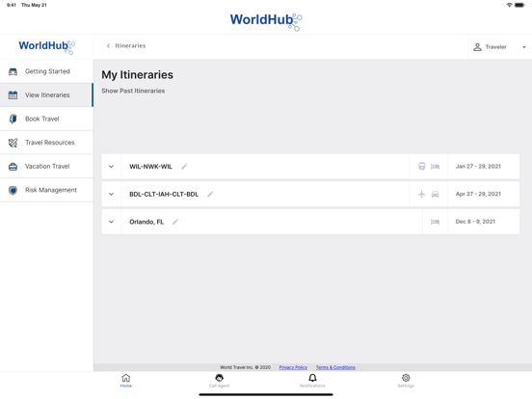The width and height of the screenshot is (532, 399).
Task: Click rail icon on WIL-NWK-WIL row
Action: point(422,166)
